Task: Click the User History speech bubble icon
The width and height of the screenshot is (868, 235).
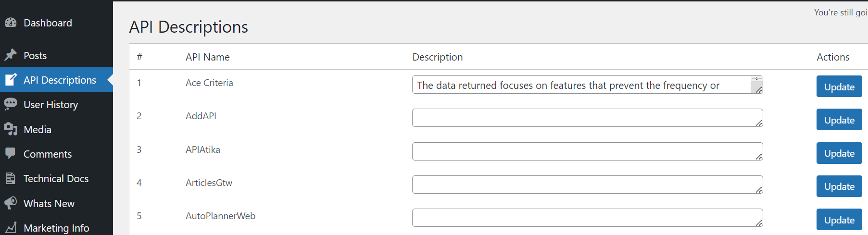Action: click(x=11, y=104)
